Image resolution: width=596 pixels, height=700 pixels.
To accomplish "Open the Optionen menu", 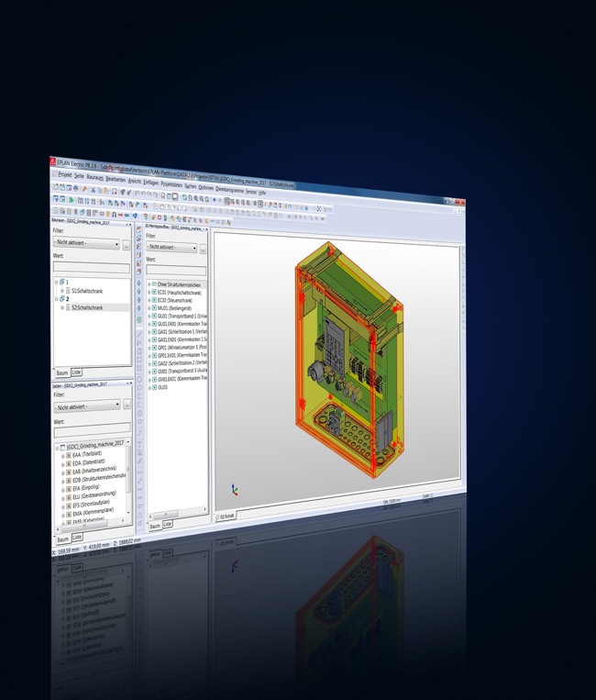I will click(205, 187).
